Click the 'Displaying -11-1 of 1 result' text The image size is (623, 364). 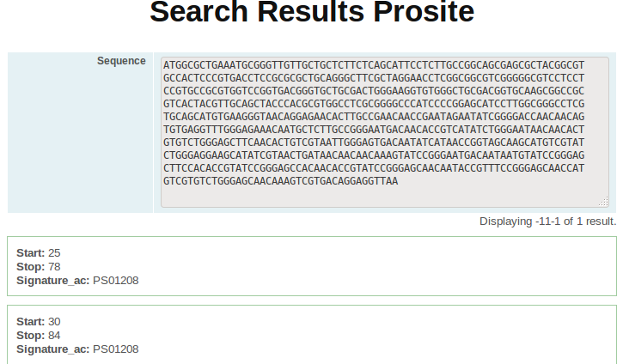548,221
